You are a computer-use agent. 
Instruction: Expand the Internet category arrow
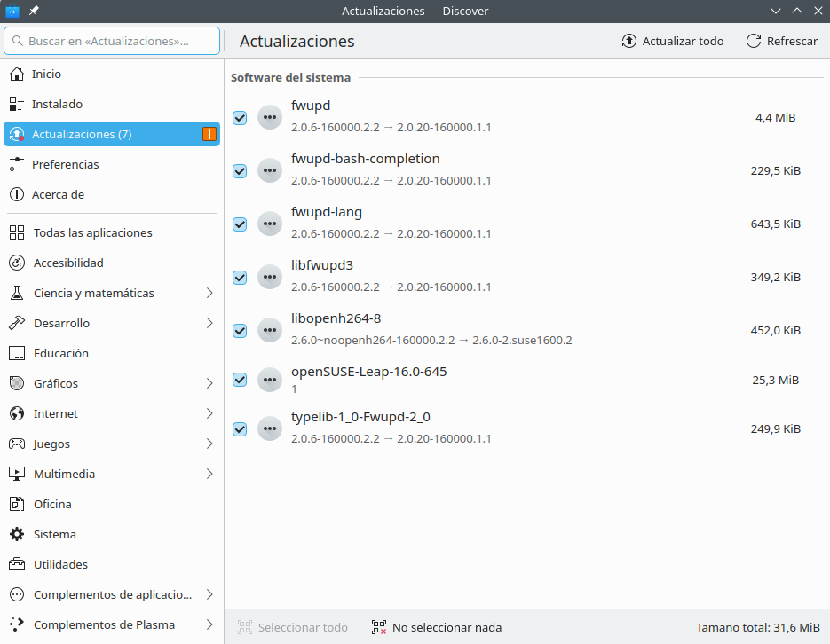tap(209, 414)
